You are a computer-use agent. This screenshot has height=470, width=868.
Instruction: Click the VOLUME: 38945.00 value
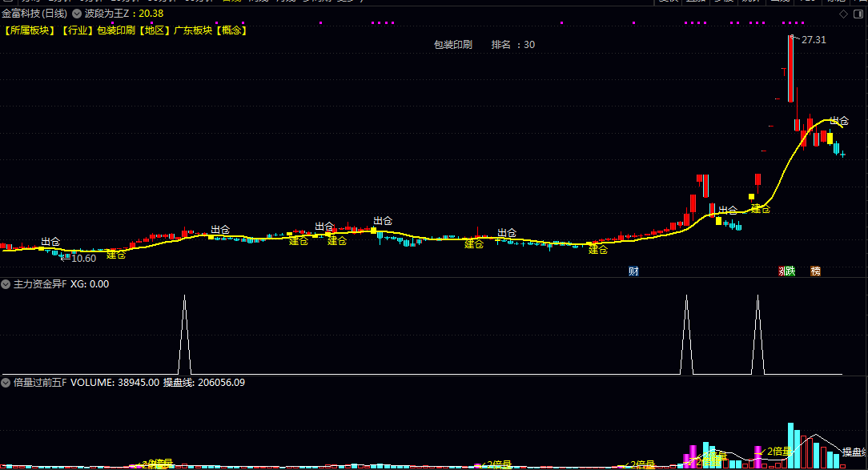[x=115, y=383]
